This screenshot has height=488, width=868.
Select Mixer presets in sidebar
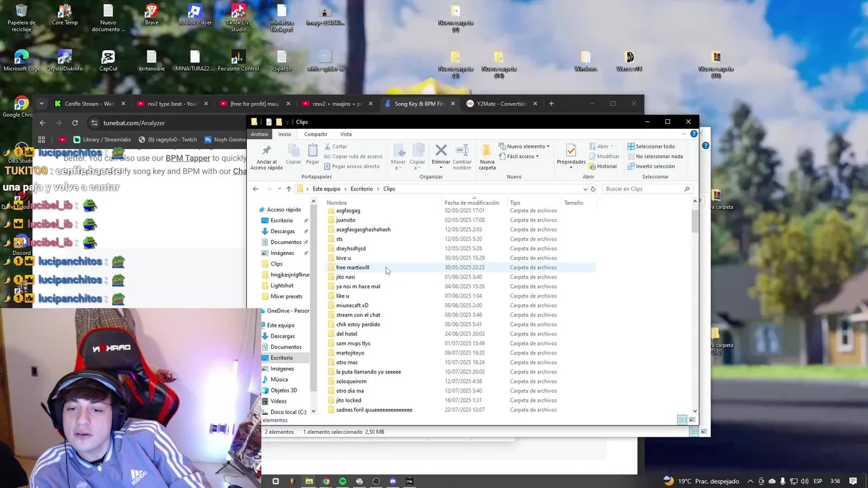click(286, 296)
